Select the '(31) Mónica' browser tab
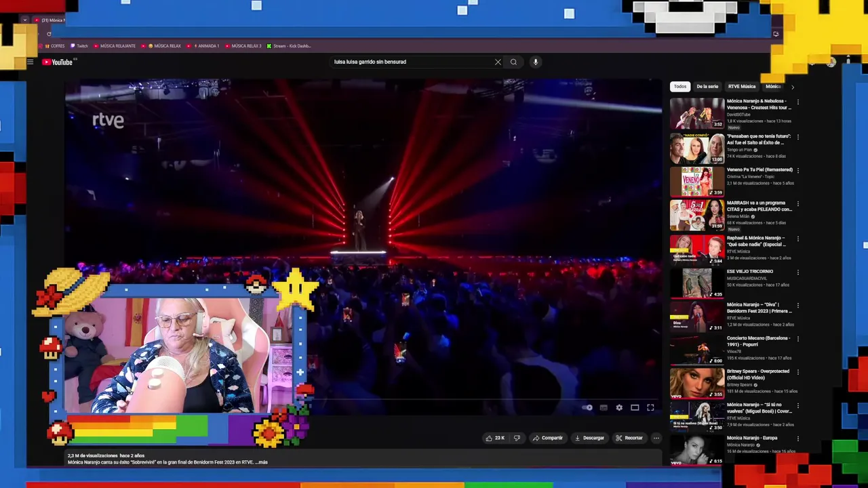 50,20
